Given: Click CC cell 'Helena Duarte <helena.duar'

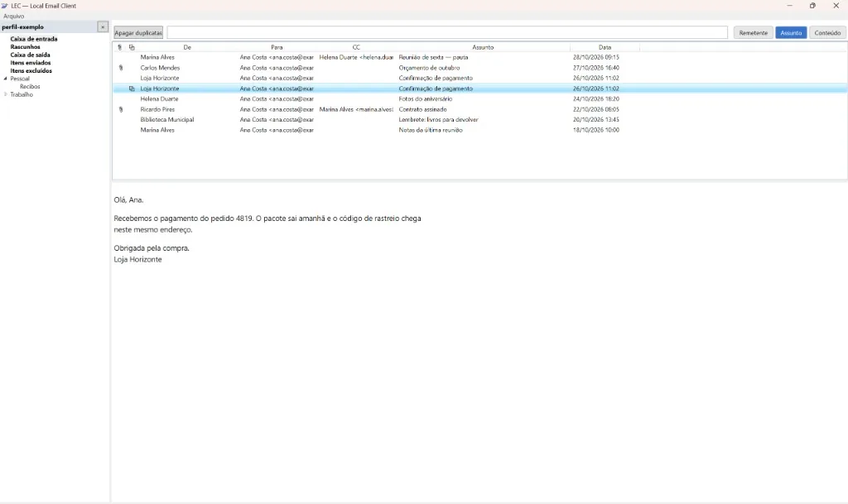Looking at the screenshot, I should point(356,57).
